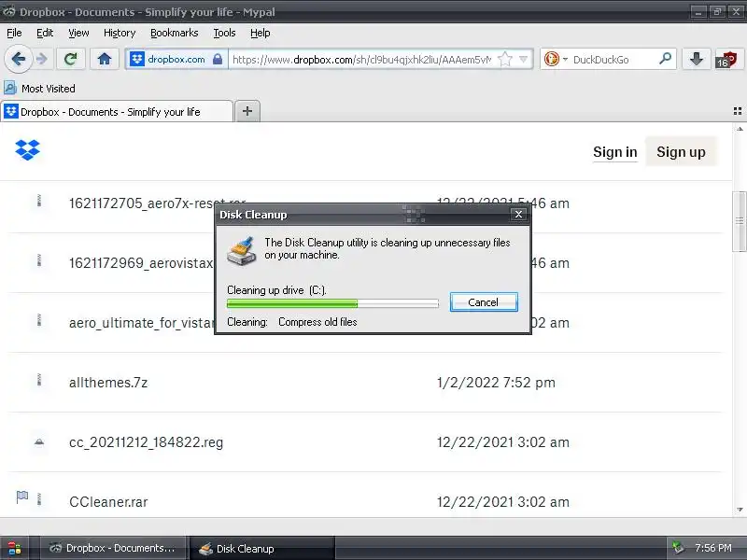Screen dimensions: 747x560
Task: Click date 1/2/2022 7:52 pm
Action: pyautogui.click(x=496, y=383)
